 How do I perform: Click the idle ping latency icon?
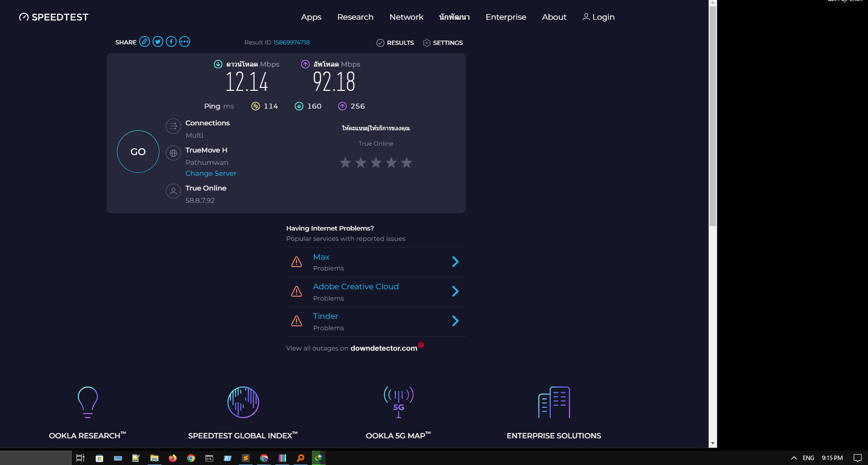coord(256,106)
